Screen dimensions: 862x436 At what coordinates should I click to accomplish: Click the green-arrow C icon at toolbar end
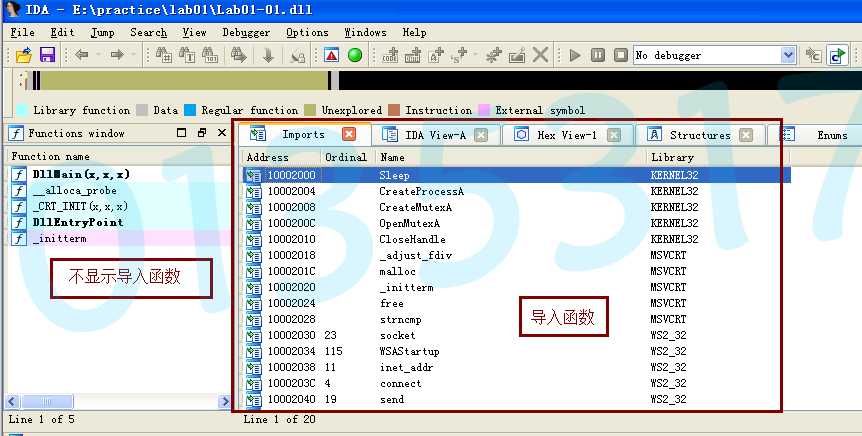click(x=837, y=55)
